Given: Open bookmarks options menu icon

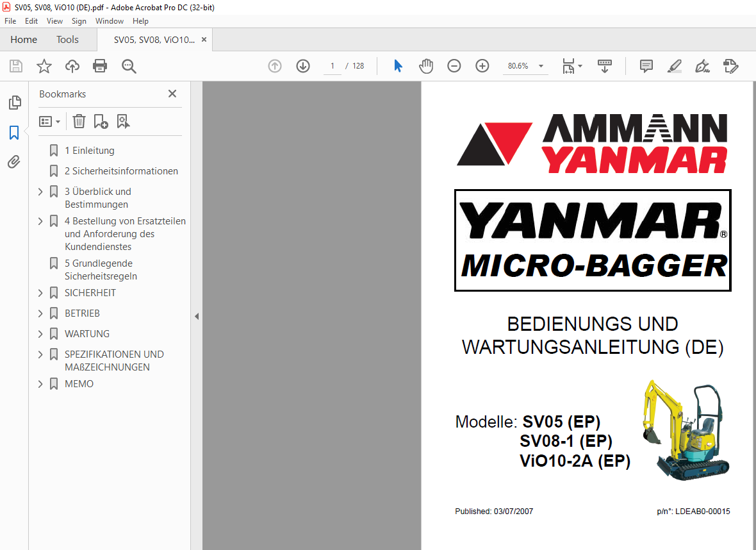Looking at the screenshot, I should (49, 121).
